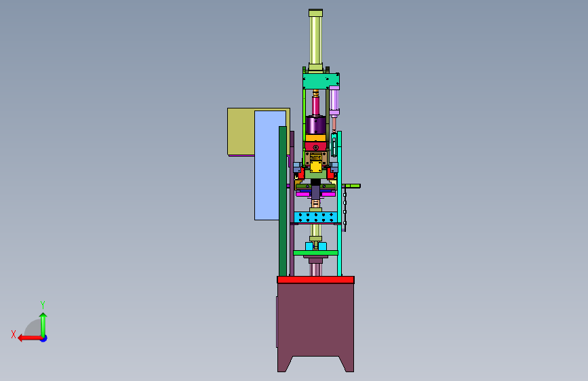Select the magenta rod under the teal plate
The height and width of the screenshot is (381, 588).
click(x=316, y=106)
